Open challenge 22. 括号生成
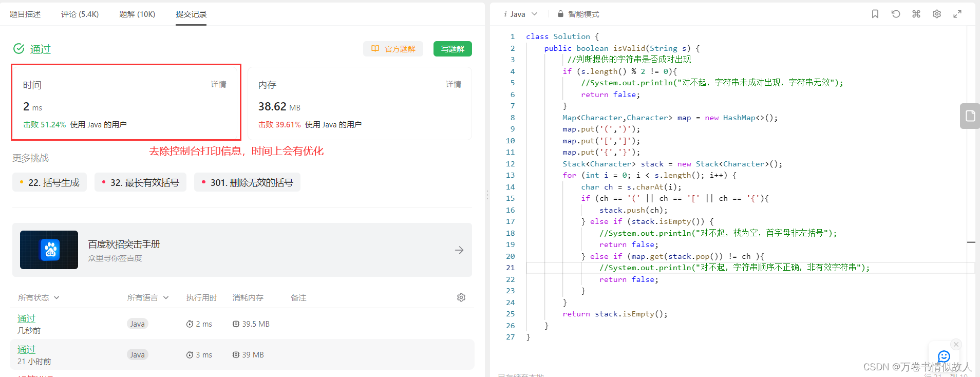Viewport: 980px width, 377px height. (49, 182)
